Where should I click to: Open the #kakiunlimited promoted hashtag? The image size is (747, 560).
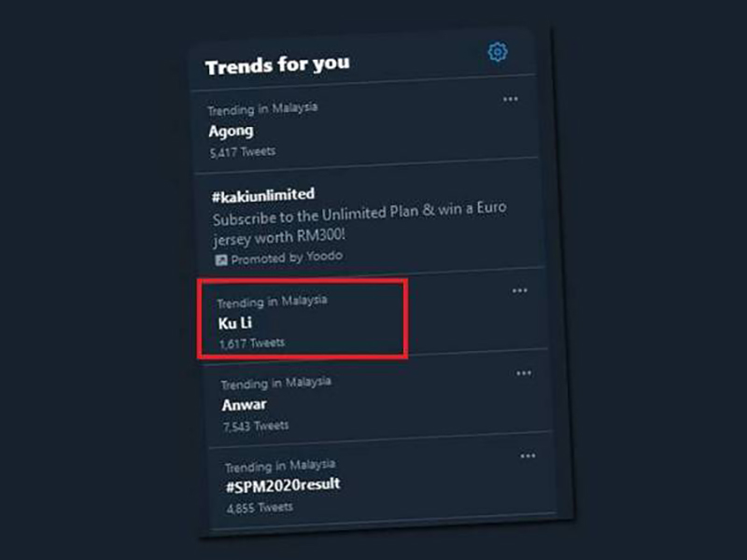click(263, 194)
